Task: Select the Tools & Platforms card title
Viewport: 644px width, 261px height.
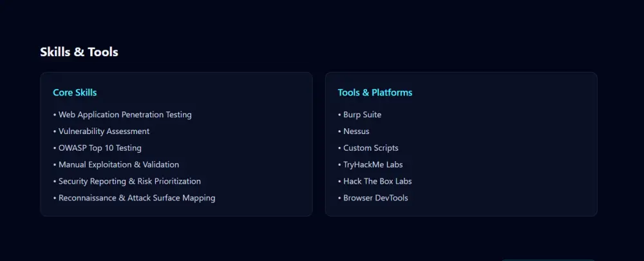Action: click(375, 93)
